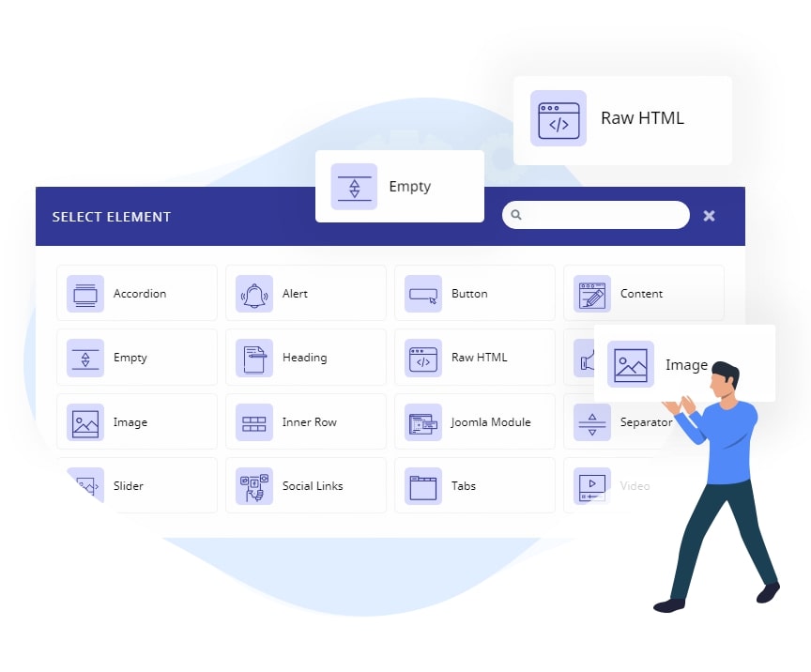This screenshot has width=811, height=672.
Task: Pick the Separator element icon
Action: (x=592, y=422)
